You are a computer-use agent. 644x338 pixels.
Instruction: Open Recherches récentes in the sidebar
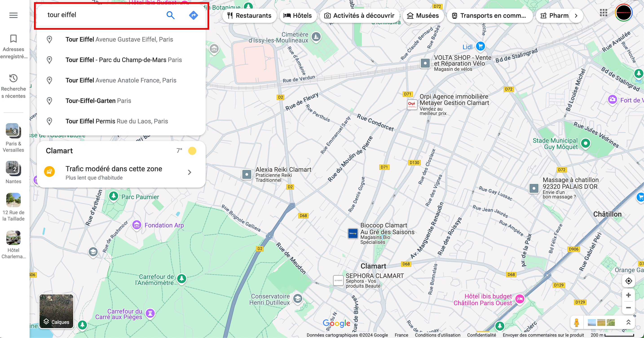coord(13,86)
